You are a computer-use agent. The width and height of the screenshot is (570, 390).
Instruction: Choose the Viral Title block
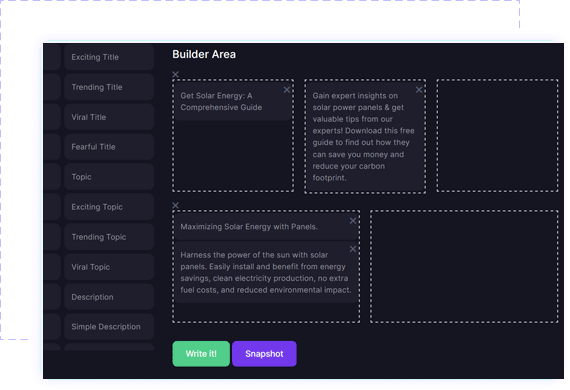click(x=109, y=117)
